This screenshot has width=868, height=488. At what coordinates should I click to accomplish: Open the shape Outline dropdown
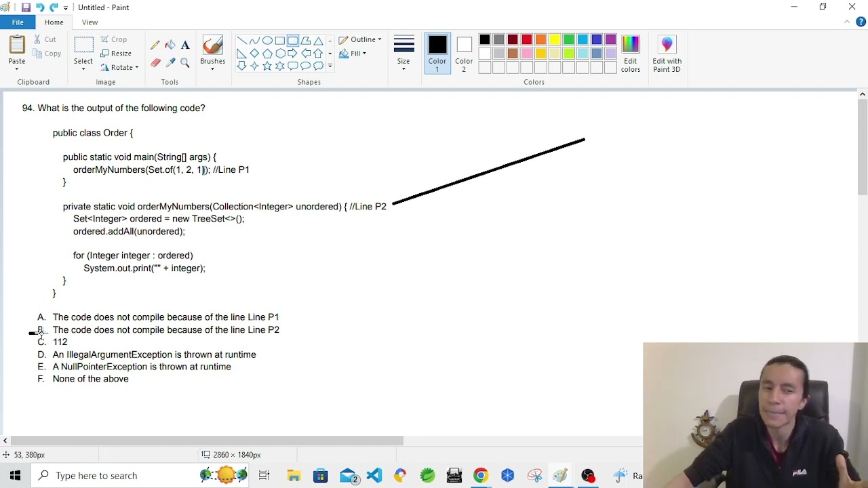[x=360, y=39]
